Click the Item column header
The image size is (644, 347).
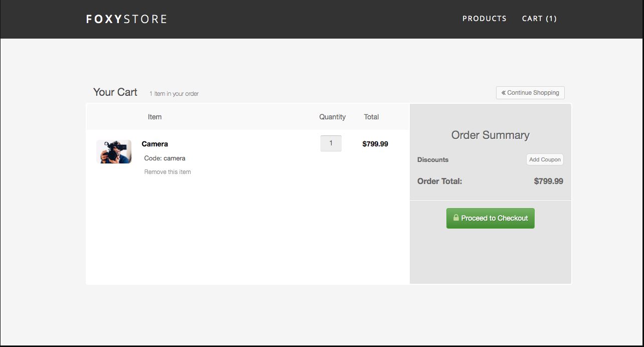[154, 117]
